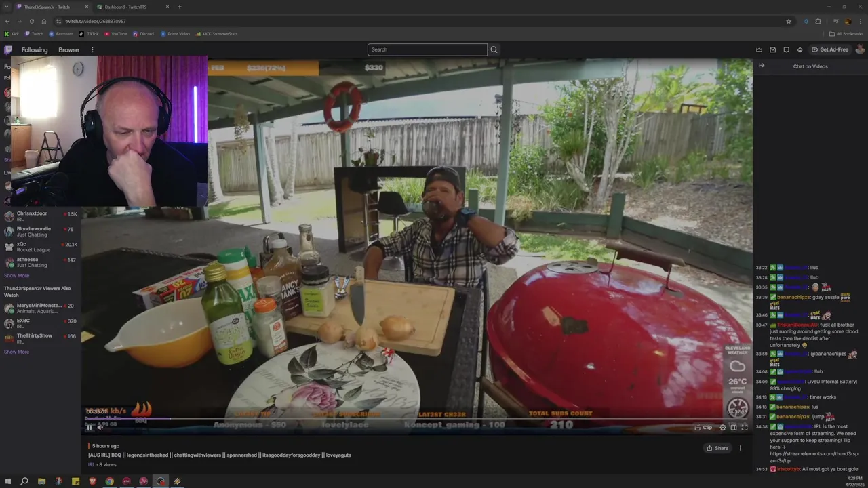868x488 pixels.
Task: Open Windows taskbar search
Action: pyautogui.click(x=24, y=481)
